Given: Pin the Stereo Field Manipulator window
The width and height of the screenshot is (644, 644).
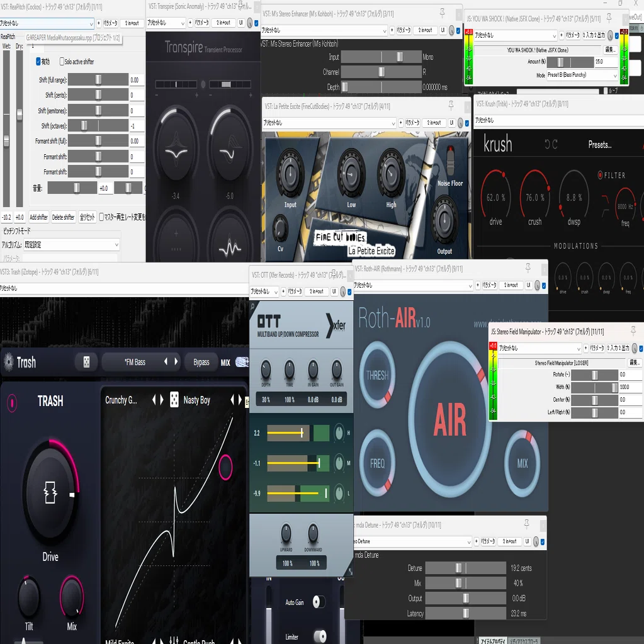Looking at the screenshot, I should pos(633,330).
